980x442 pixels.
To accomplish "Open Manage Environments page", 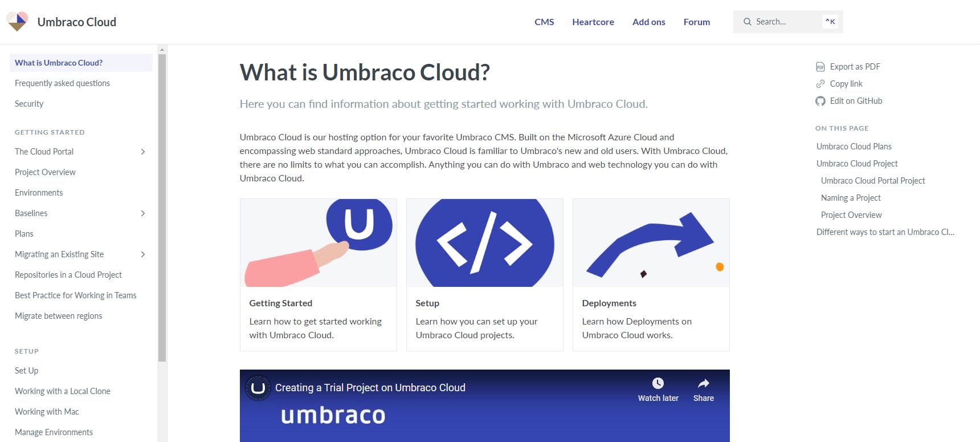I will click(x=54, y=432).
